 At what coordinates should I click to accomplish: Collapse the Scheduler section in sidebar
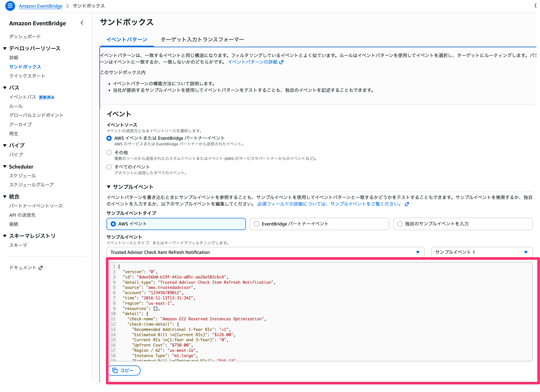5,167
